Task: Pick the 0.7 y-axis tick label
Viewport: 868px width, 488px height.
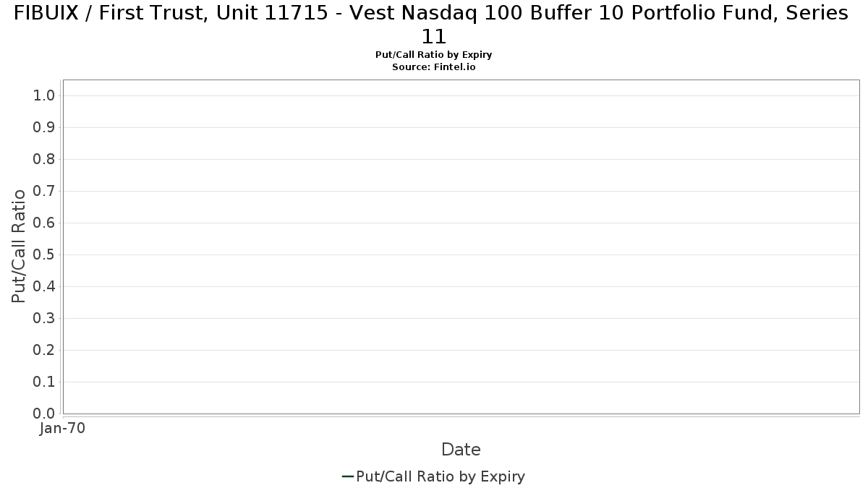Action: 44,192
